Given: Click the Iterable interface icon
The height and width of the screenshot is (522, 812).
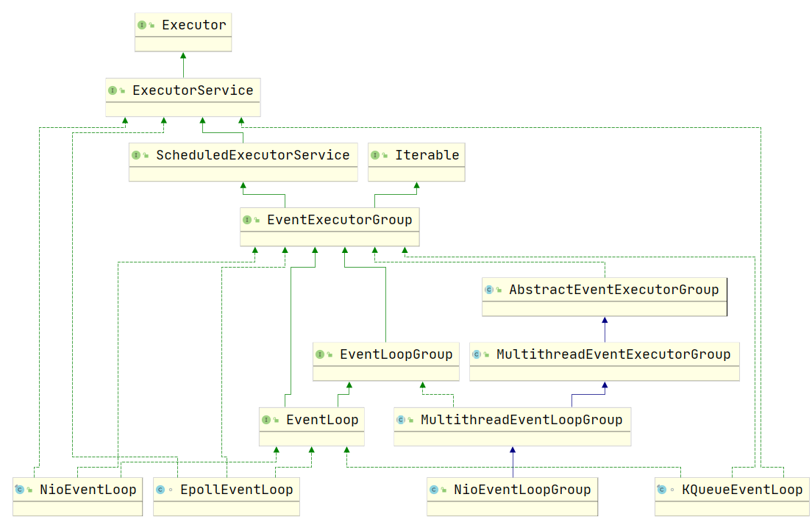Looking at the screenshot, I should click(375, 155).
